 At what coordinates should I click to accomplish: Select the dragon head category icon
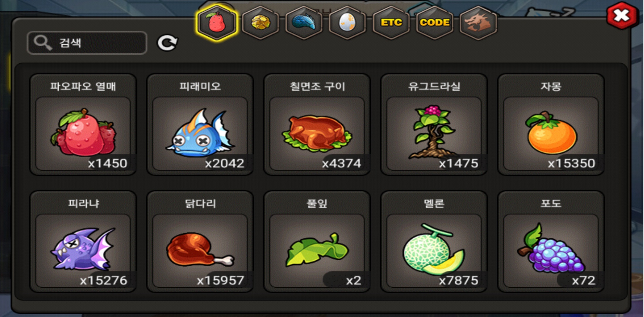point(478,23)
